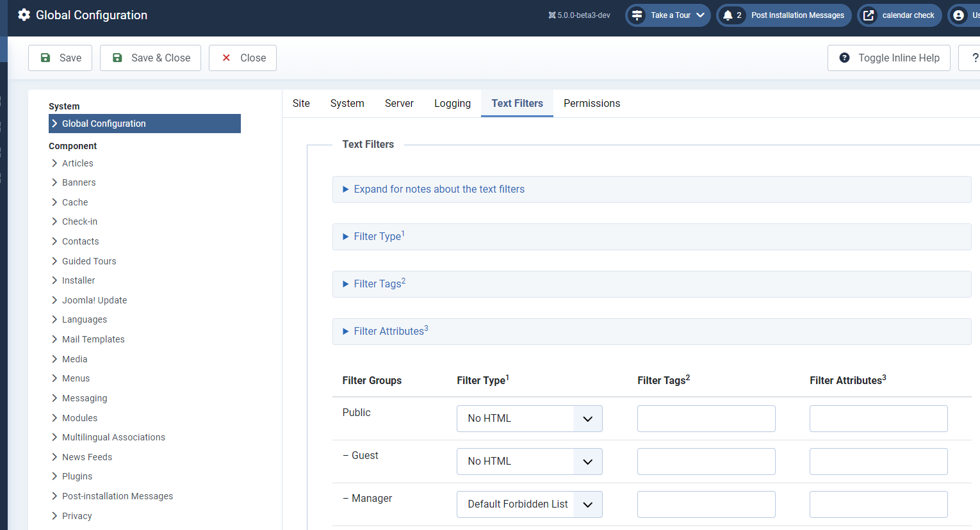Image resolution: width=980 pixels, height=530 pixels.
Task: Switch to the Server tab
Action: tap(399, 103)
